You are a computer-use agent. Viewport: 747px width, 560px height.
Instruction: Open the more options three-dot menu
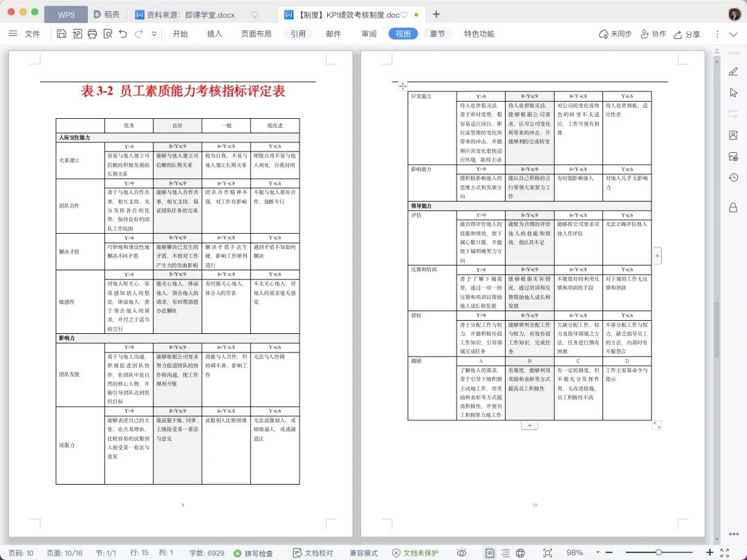click(717, 34)
